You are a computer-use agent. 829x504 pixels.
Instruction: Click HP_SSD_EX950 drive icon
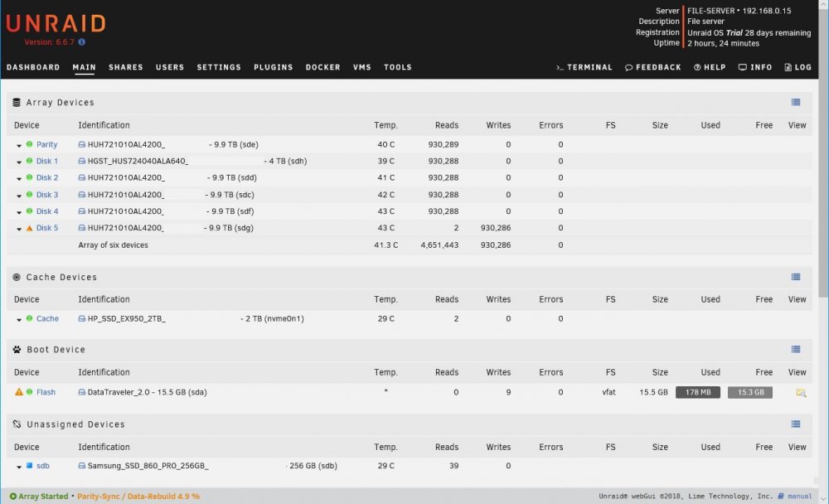tap(82, 318)
